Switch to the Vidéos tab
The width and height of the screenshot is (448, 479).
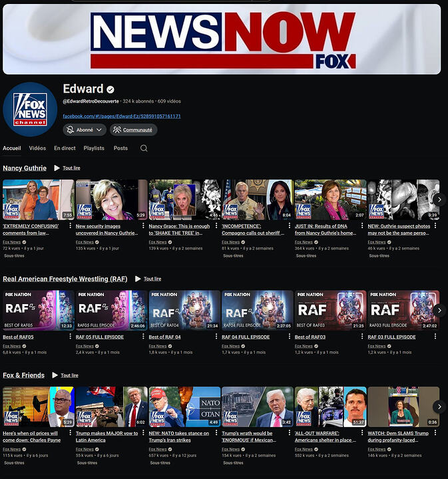click(x=37, y=148)
